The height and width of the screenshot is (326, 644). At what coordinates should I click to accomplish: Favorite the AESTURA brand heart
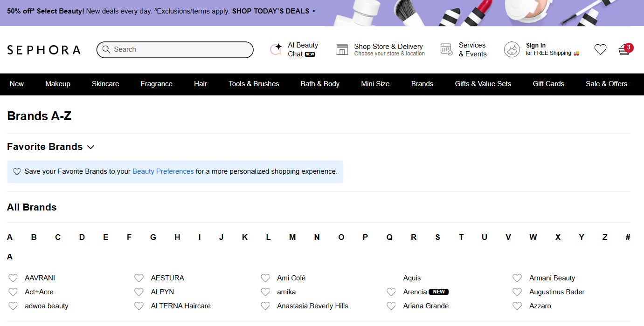(139, 278)
